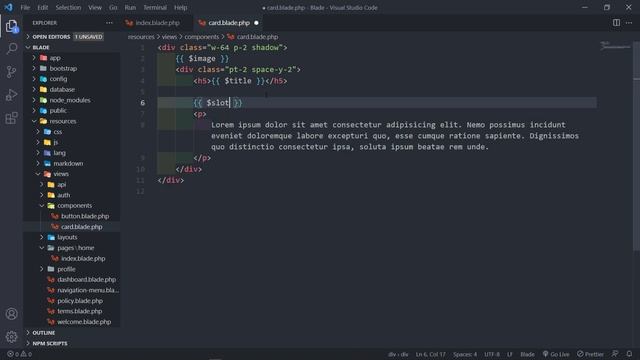
Task: Open the notifications bell icon
Action: pyautogui.click(x=629, y=354)
